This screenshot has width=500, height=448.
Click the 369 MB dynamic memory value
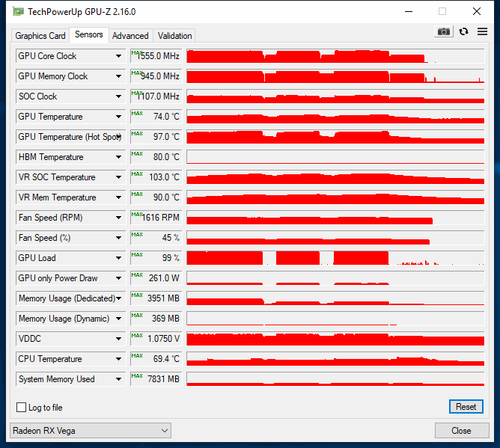pos(156,319)
